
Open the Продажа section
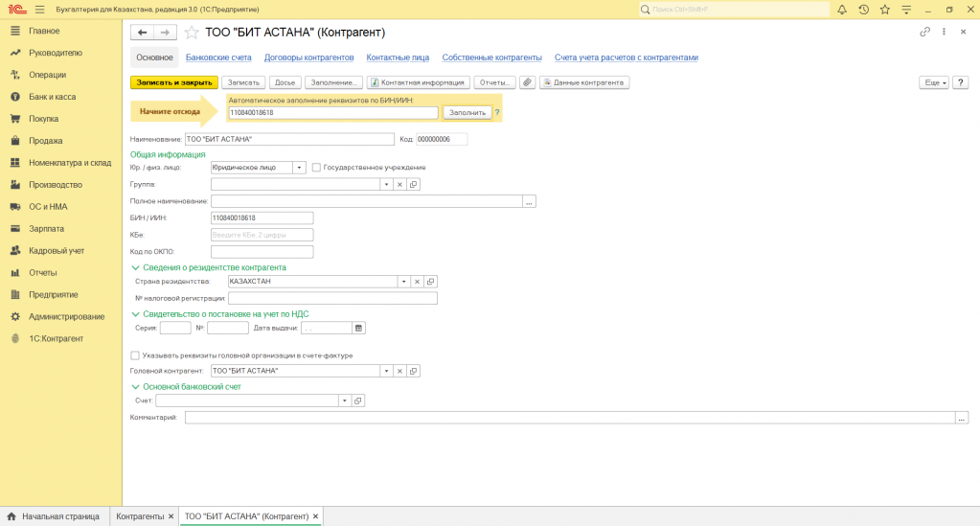click(45, 141)
